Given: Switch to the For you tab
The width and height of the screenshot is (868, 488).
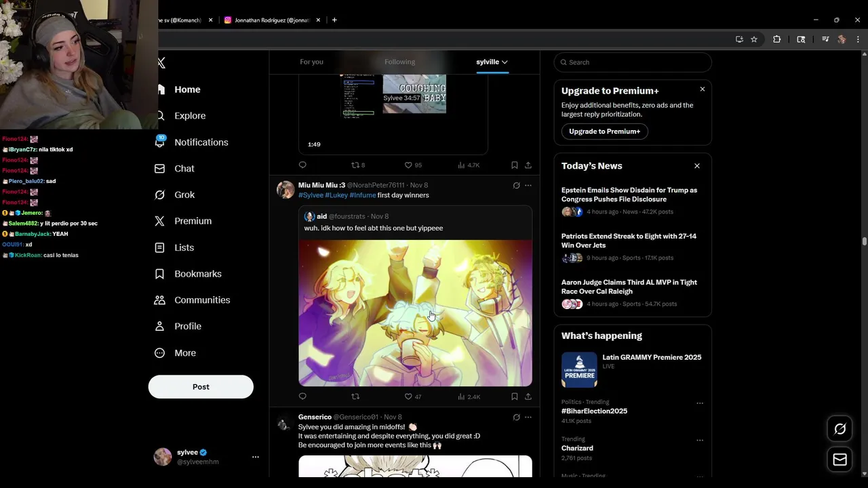Looking at the screenshot, I should [x=311, y=62].
